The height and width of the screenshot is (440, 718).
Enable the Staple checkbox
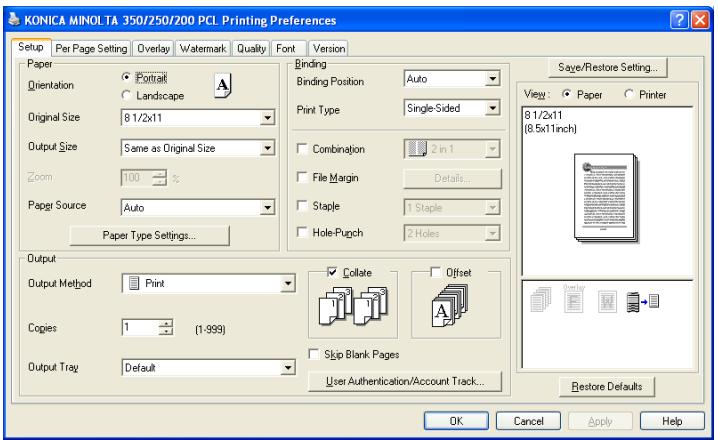302,206
